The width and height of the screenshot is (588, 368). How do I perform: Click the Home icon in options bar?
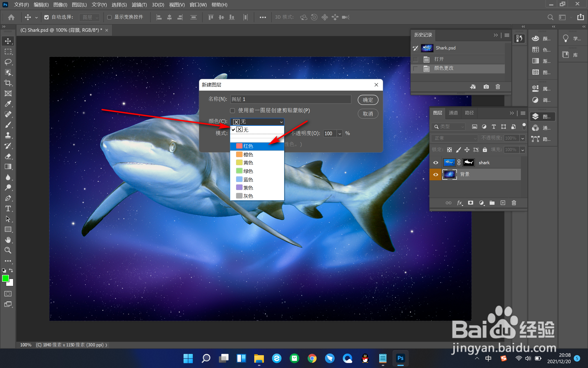[11, 17]
